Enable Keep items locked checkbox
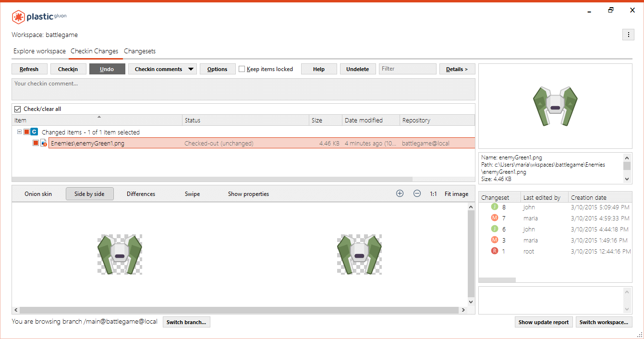The height and width of the screenshot is (339, 644). pos(242,69)
